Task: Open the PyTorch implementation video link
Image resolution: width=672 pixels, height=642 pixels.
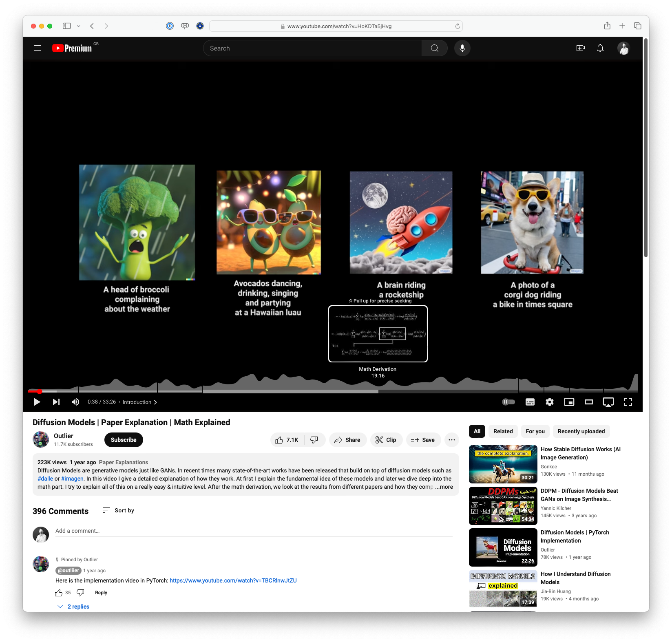Action: (233, 580)
